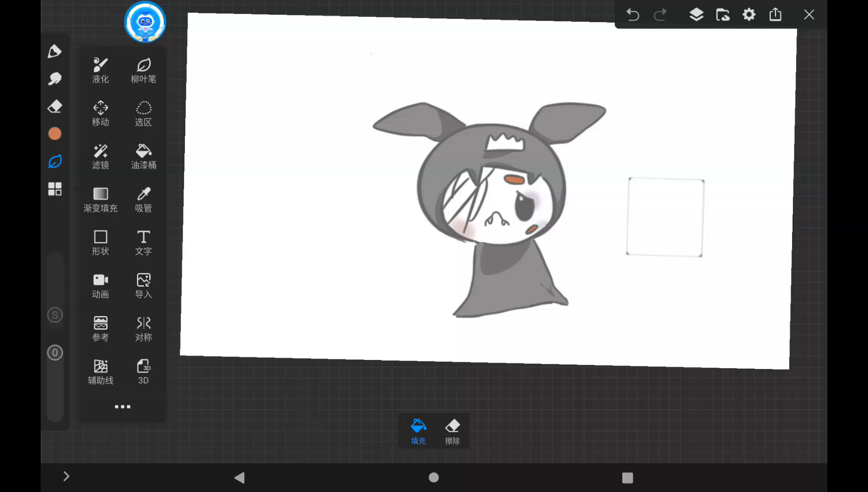This screenshot has width=868, height=492.
Task: Undo the last action
Action: (x=632, y=14)
